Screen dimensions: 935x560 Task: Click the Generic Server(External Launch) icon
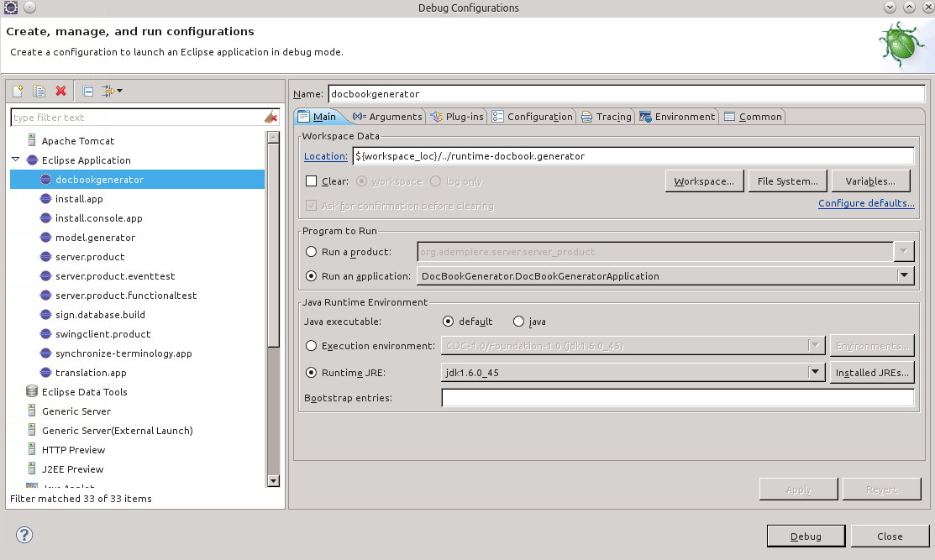click(x=32, y=430)
